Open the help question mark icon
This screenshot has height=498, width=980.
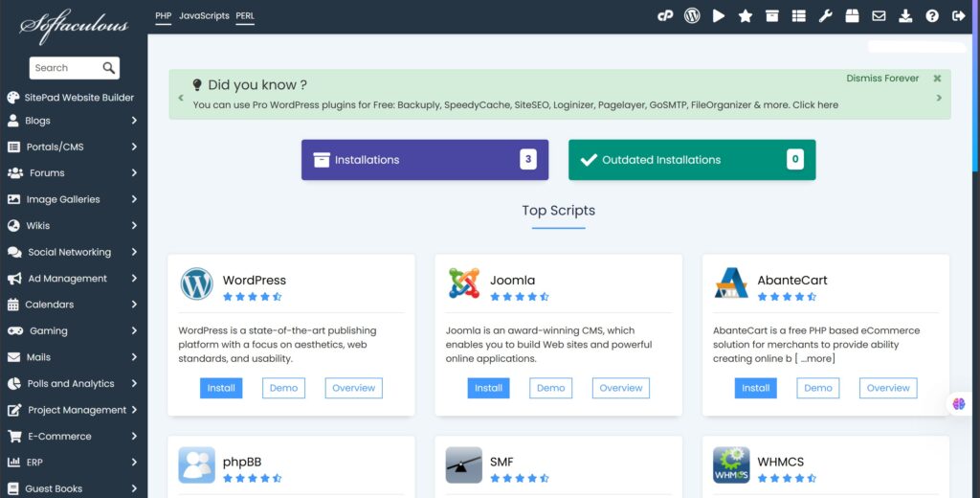[x=932, y=16]
